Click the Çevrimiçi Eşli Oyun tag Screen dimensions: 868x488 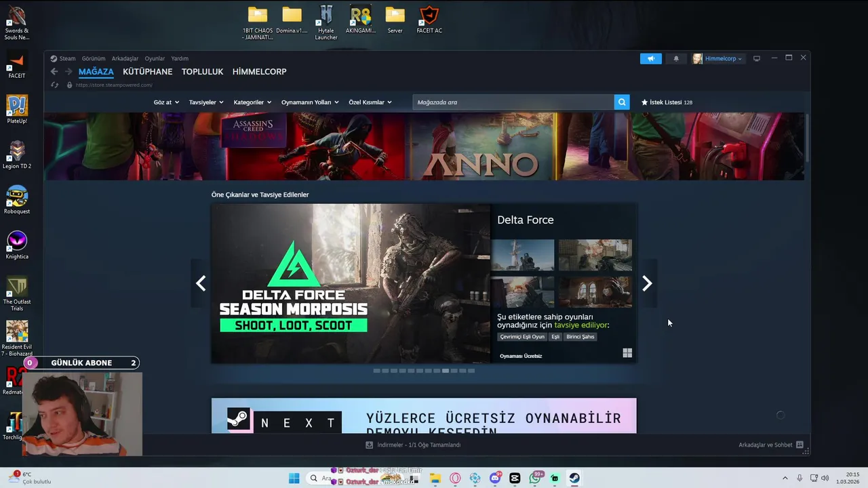point(522,337)
